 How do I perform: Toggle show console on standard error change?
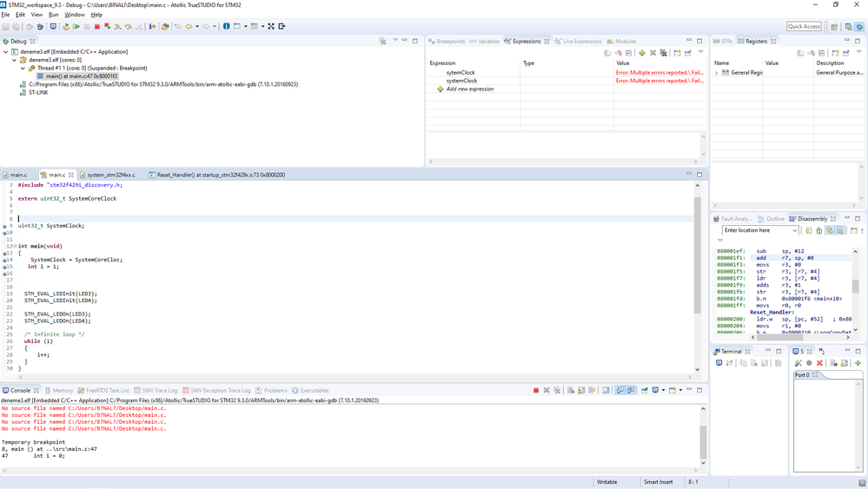(x=631, y=391)
